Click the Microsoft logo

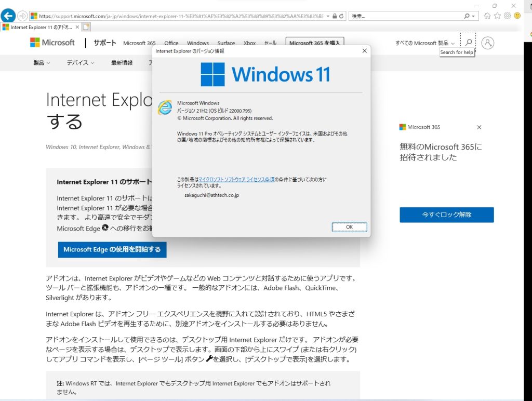[x=52, y=42]
